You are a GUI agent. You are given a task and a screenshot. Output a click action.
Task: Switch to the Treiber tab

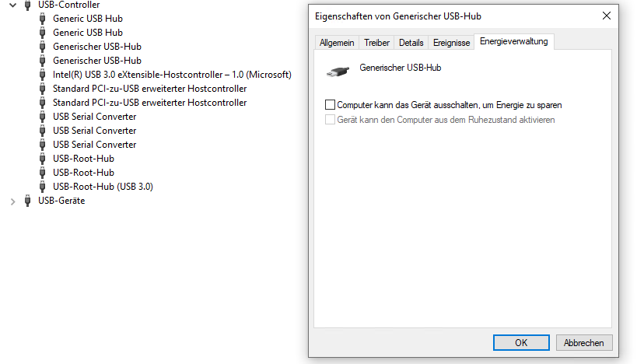pos(376,43)
